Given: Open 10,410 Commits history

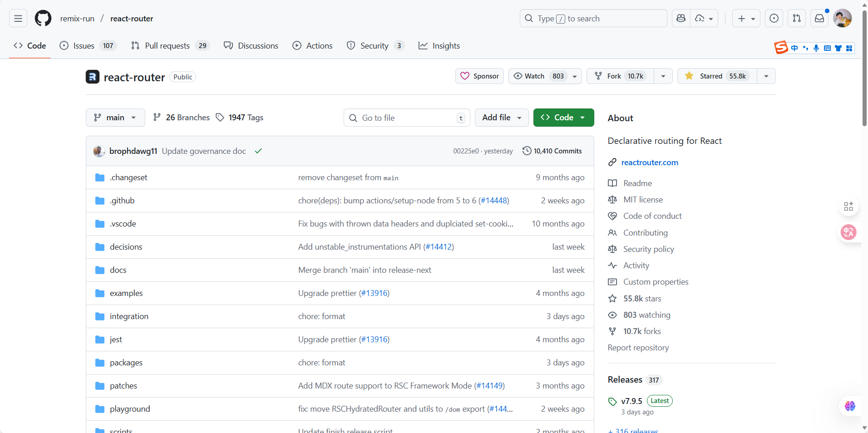Looking at the screenshot, I should click(x=552, y=151).
